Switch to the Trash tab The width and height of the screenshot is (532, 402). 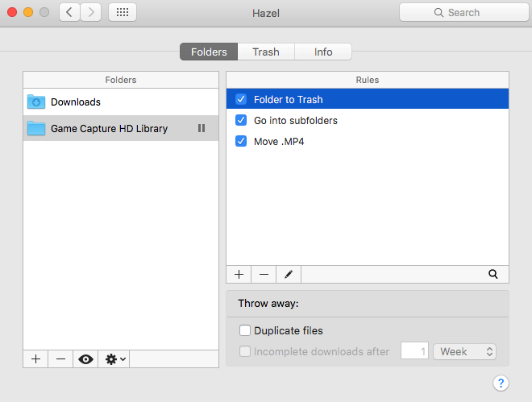point(266,52)
